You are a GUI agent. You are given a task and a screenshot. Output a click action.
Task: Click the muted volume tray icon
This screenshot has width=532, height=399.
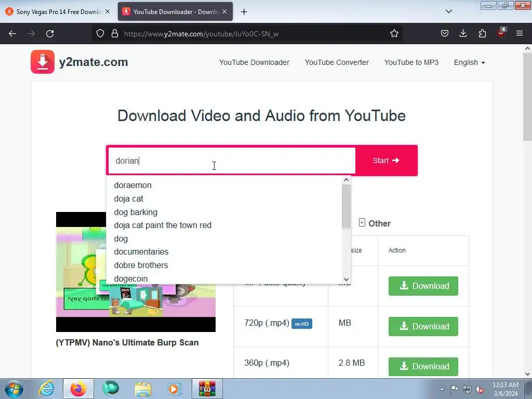click(x=480, y=389)
